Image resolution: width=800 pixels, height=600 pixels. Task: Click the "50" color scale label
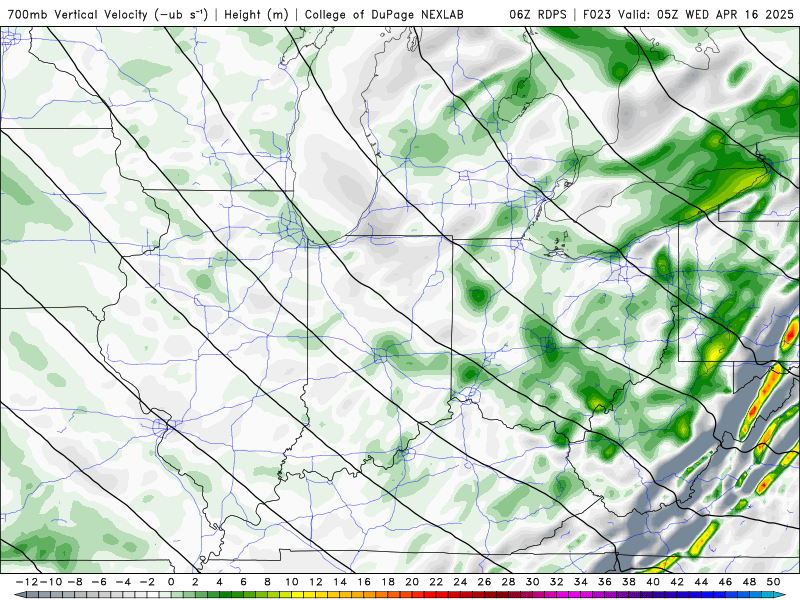click(x=773, y=582)
